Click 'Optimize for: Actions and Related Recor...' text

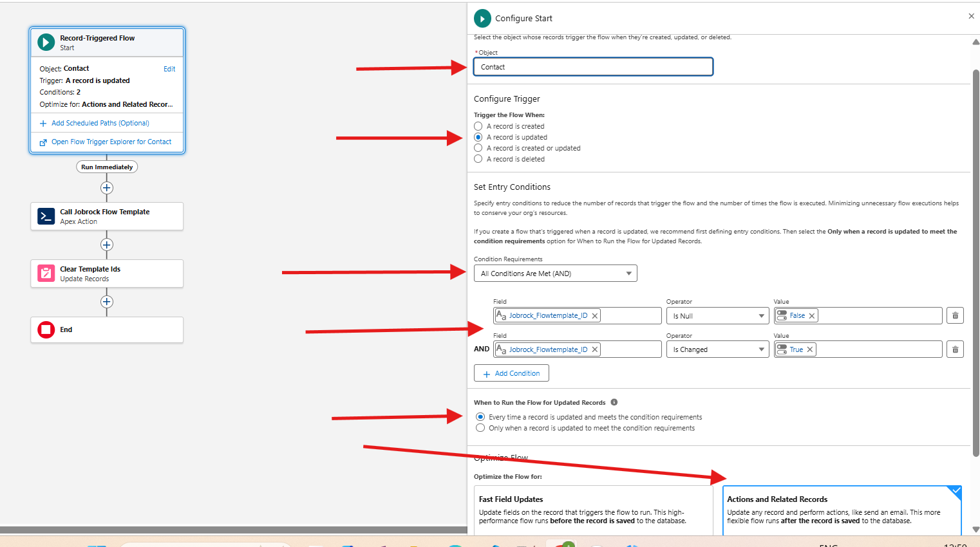[x=106, y=104]
